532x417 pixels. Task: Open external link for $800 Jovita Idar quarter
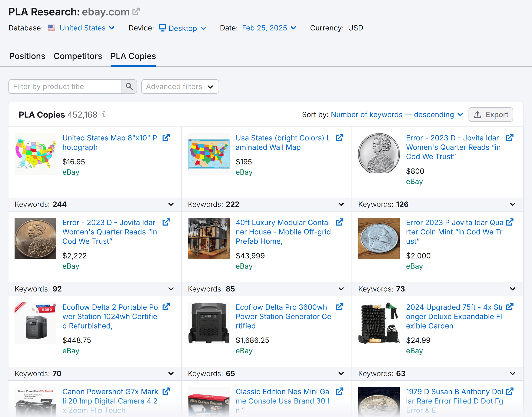tap(509, 138)
